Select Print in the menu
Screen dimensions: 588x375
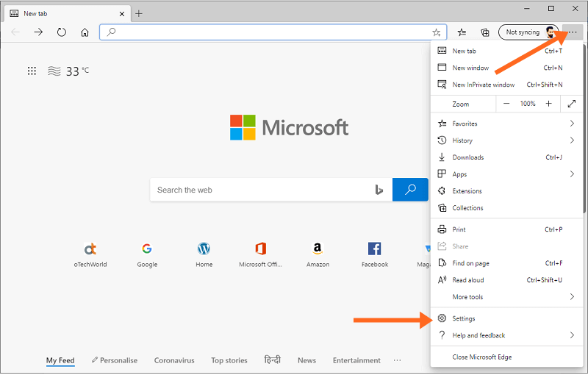click(x=506, y=229)
